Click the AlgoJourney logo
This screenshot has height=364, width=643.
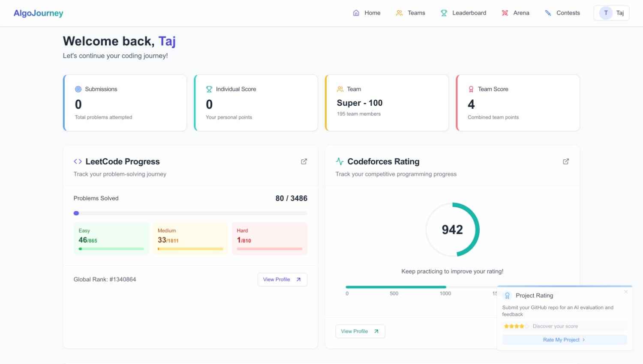pos(39,13)
